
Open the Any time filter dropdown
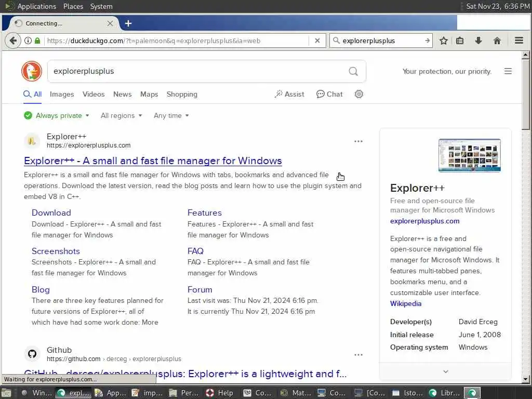[171, 115]
